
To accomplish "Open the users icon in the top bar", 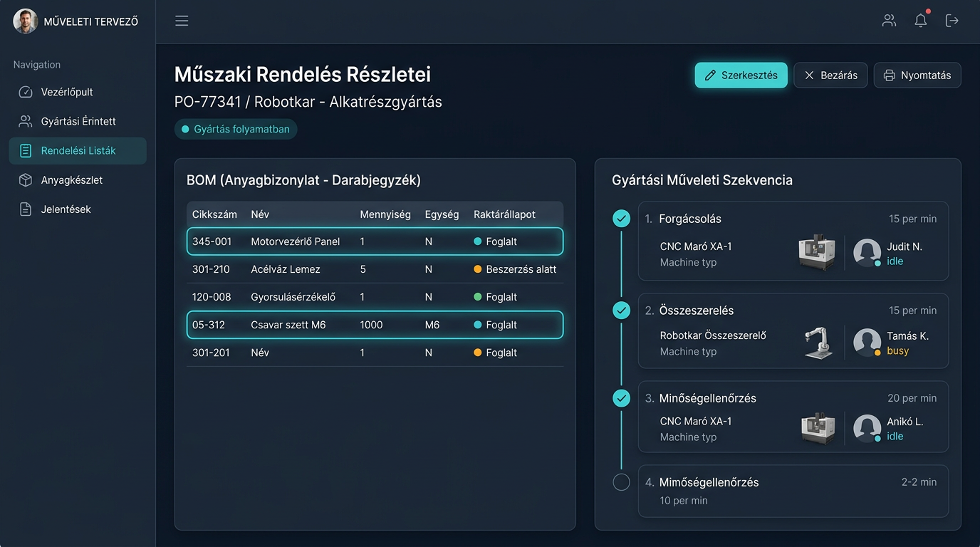I will 889,21.
